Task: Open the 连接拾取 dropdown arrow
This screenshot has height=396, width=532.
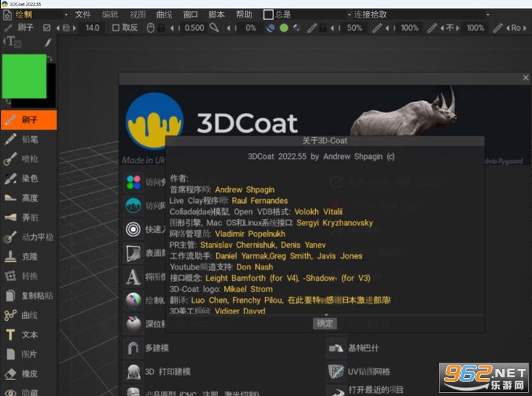Action: pos(488,15)
